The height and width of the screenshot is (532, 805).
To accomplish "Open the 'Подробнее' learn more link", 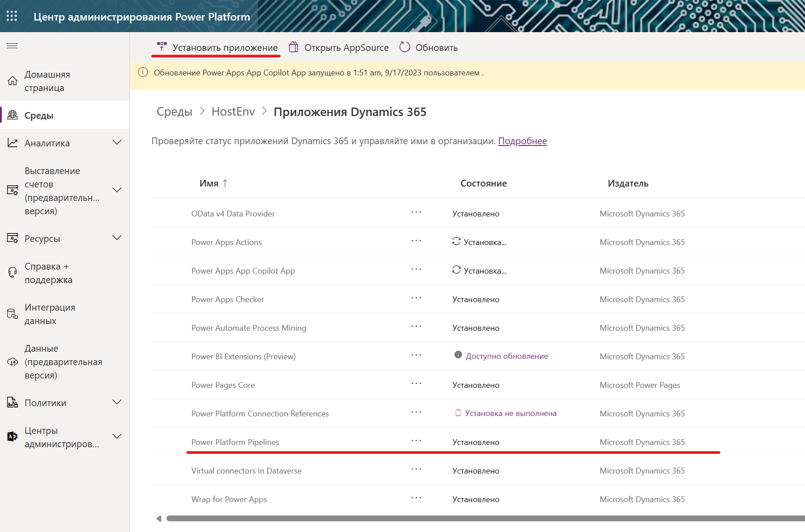I will pyautogui.click(x=522, y=141).
